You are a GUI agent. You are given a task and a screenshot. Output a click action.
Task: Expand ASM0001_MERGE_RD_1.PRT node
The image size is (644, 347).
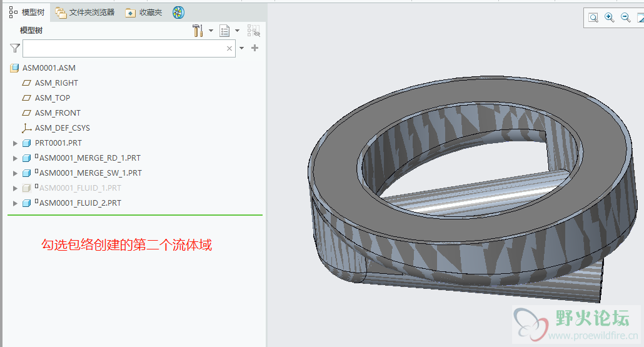click(x=15, y=158)
